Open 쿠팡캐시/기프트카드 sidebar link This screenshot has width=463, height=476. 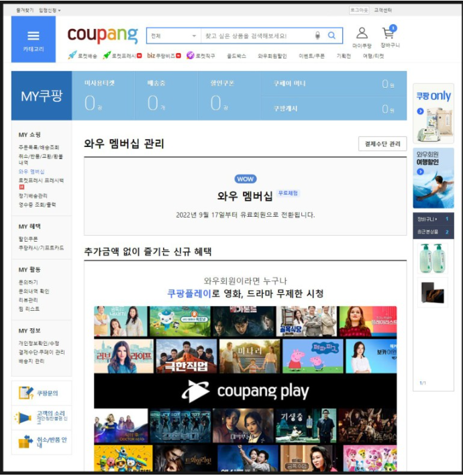(41, 248)
